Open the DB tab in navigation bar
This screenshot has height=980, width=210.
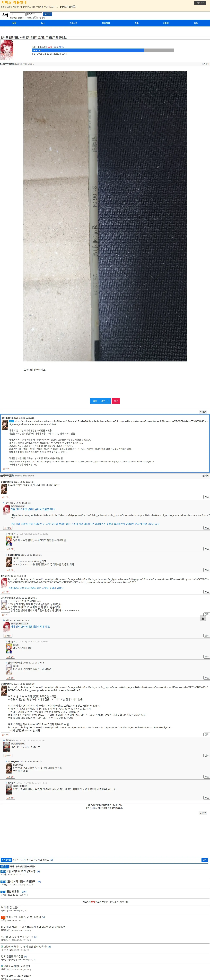(14, 23)
